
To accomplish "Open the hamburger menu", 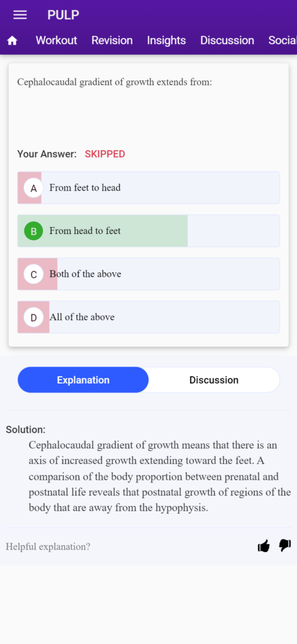I will click(19, 15).
